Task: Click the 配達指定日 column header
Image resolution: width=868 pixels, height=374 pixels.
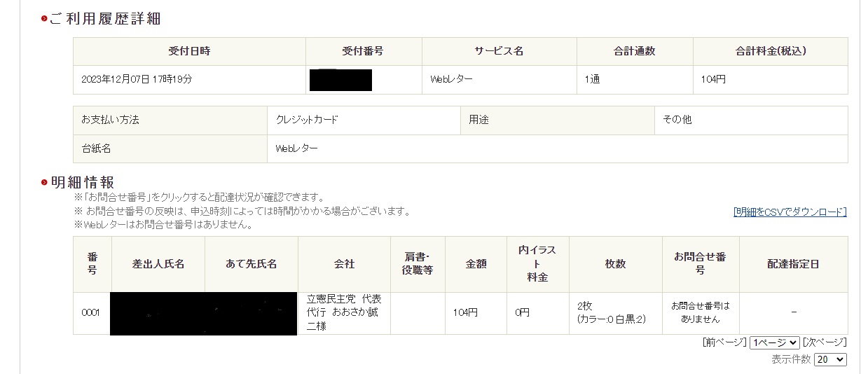Action: pos(793,264)
